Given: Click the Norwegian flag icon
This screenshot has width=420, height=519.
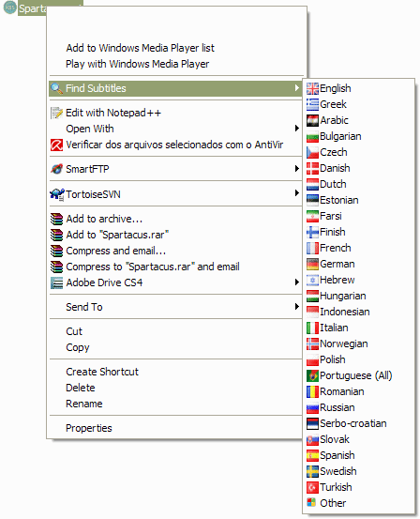Looking at the screenshot, I should point(312,343).
